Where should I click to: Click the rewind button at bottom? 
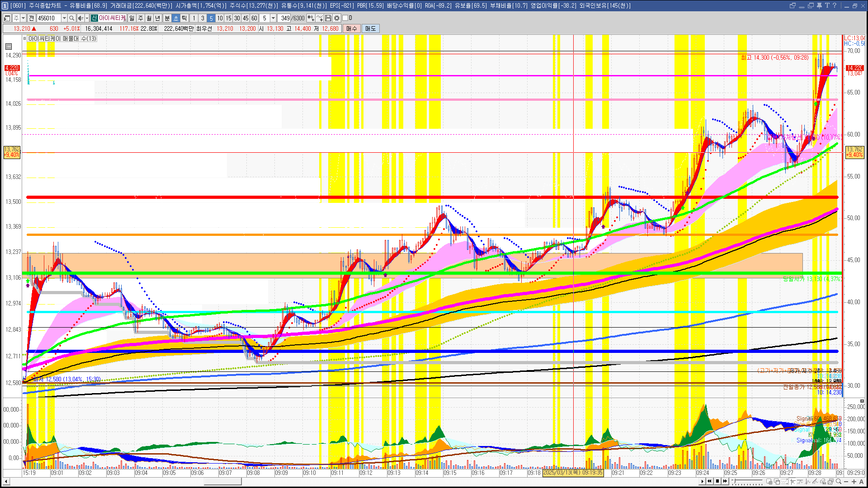click(709, 481)
